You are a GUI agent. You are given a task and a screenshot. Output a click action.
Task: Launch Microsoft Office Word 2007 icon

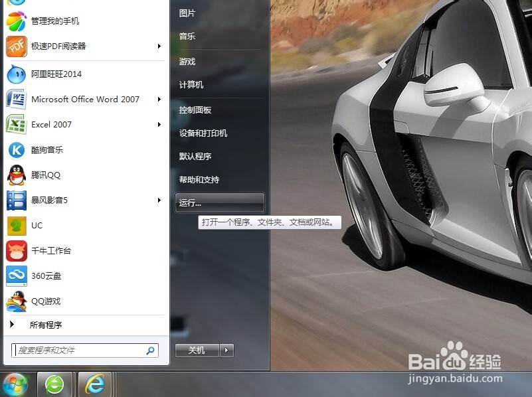click(17, 100)
